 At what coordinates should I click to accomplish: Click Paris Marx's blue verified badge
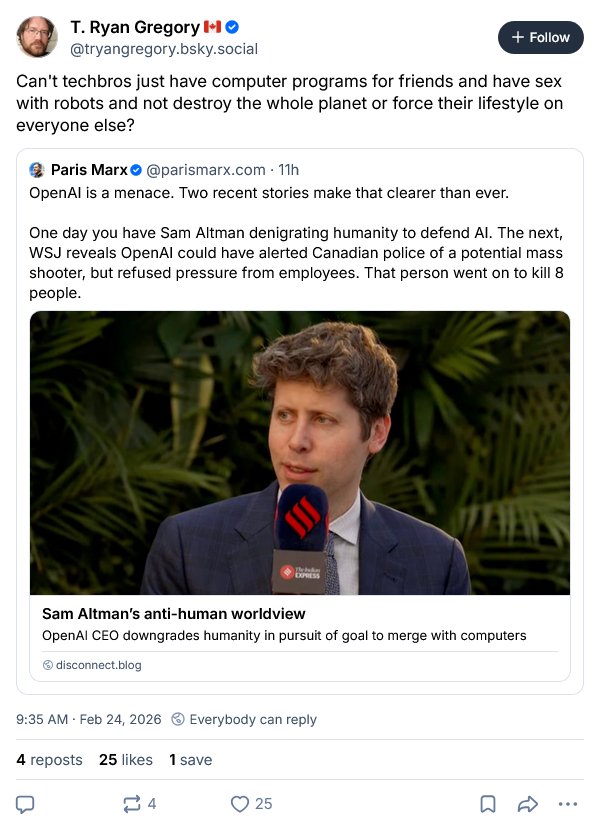pos(138,170)
